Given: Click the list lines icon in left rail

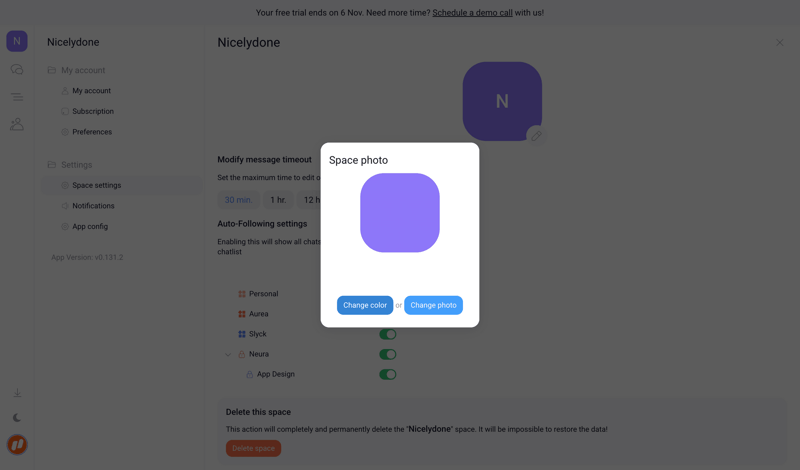Looking at the screenshot, I should coord(17,97).
